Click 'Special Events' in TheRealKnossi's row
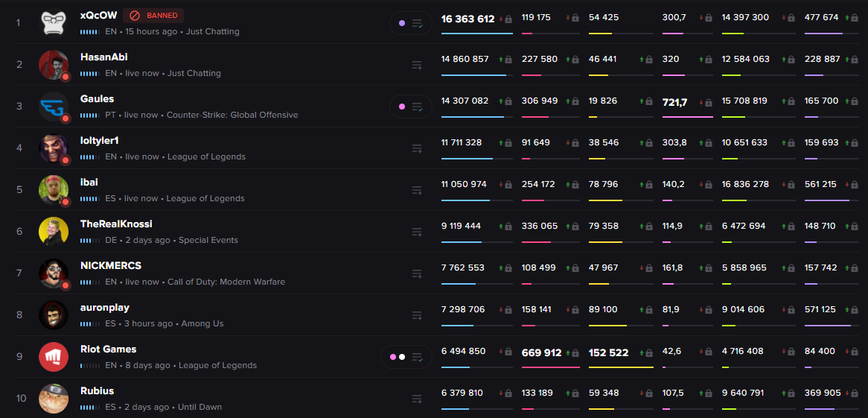 (208, 241)
